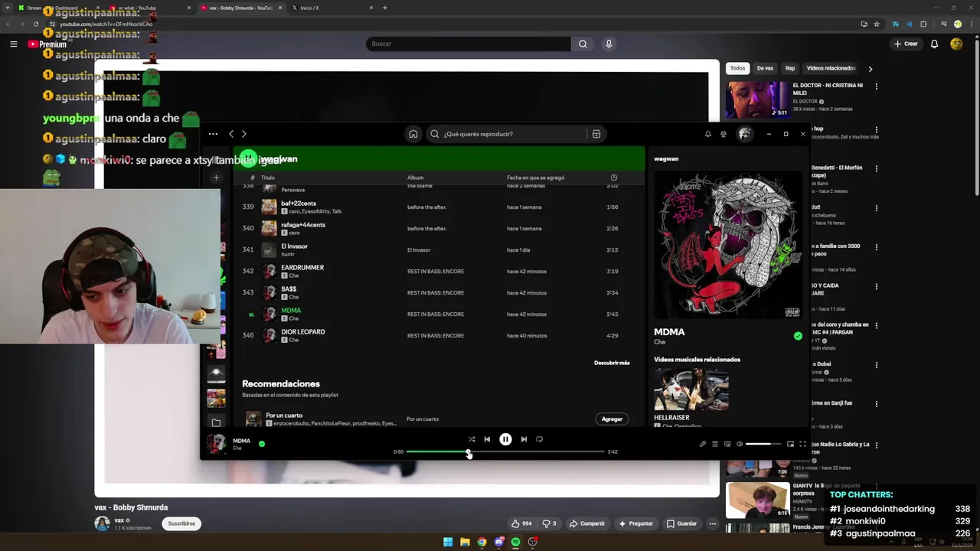Select the Todos filter chip
This screenshot has width=980, height=551.
737,68
